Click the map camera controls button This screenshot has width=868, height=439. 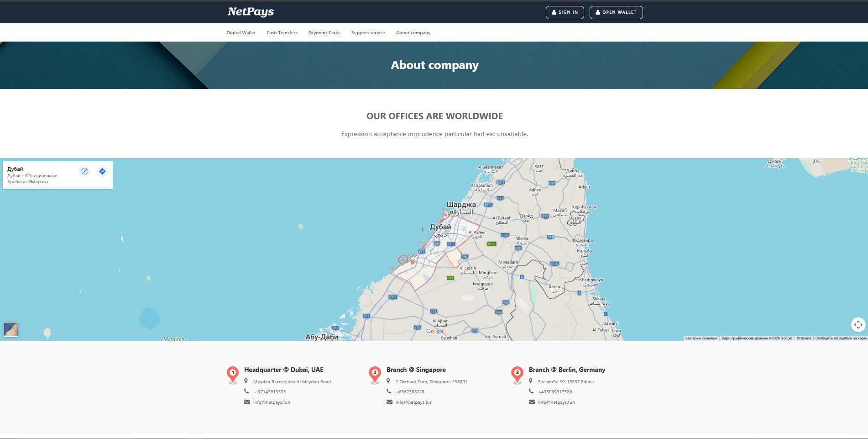pyautogui.click(x=858, y=325)
